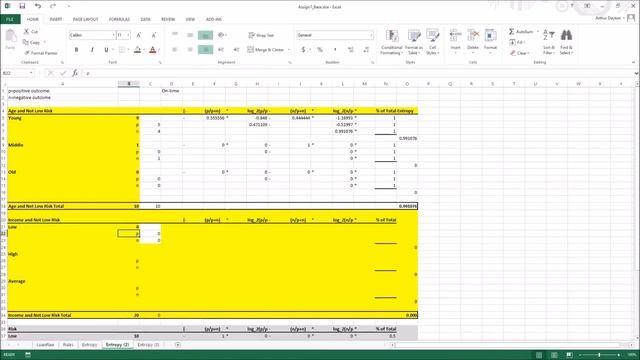Copy the selected cell
This screenshot has width=640, height=360.
pos(33,42)
